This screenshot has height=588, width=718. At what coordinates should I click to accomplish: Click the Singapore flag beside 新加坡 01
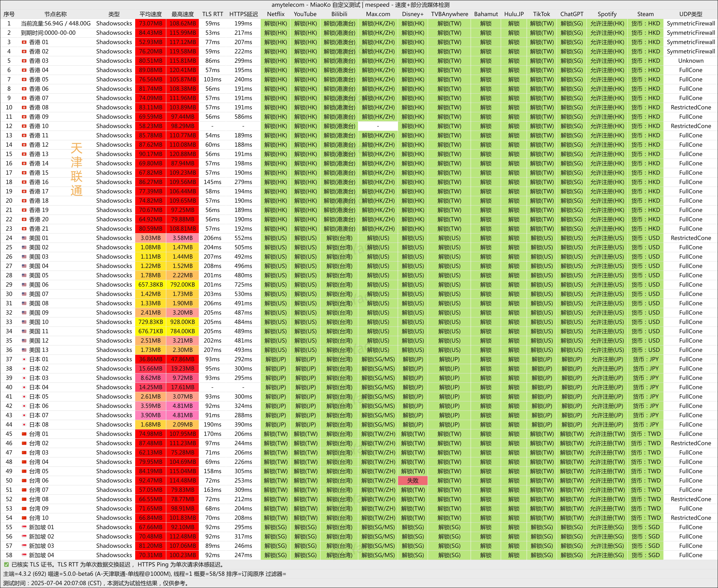coord(24,527)
